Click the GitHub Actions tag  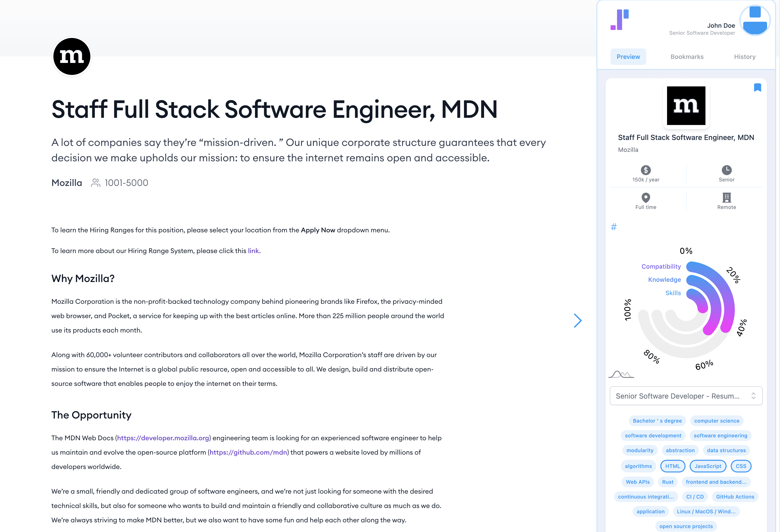click(x=735, y=497)
